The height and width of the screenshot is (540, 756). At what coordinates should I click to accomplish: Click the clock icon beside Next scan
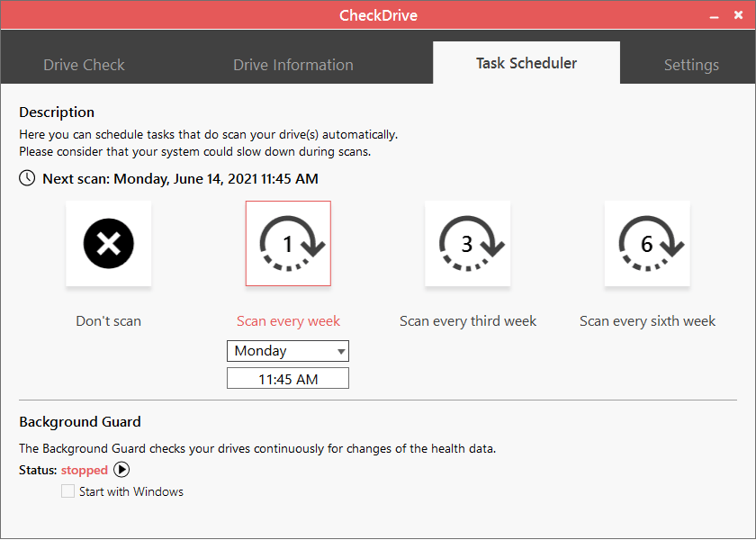[28, 178]
